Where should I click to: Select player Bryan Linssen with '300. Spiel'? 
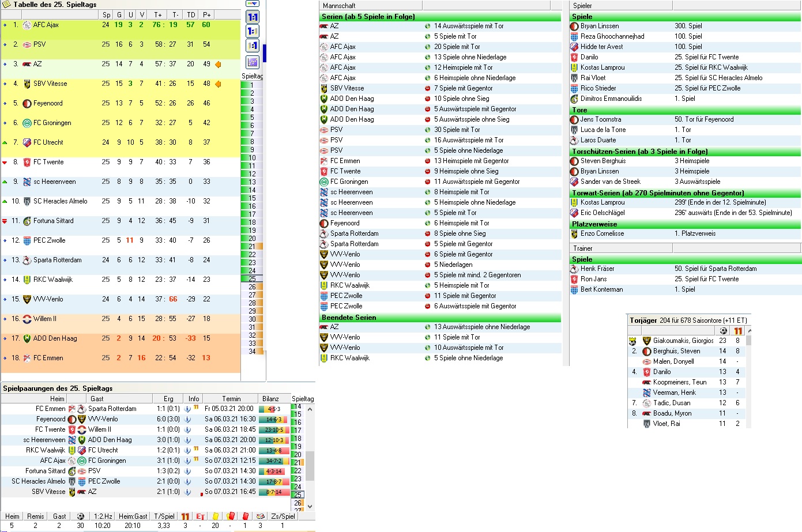tap(685, 26)
